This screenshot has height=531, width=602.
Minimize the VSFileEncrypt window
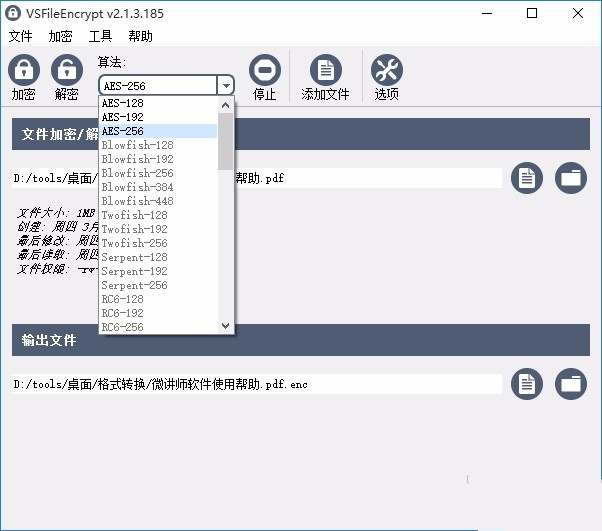487,13
